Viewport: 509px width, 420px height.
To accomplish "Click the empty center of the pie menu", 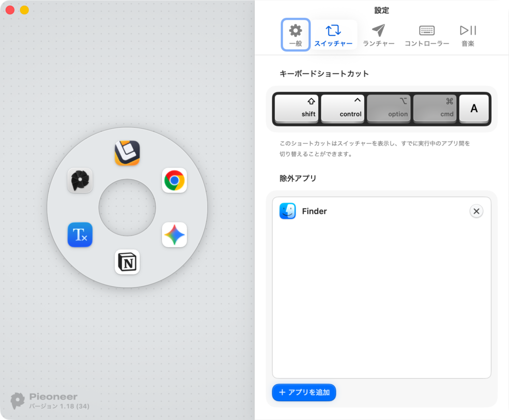I will click(127, 207).
